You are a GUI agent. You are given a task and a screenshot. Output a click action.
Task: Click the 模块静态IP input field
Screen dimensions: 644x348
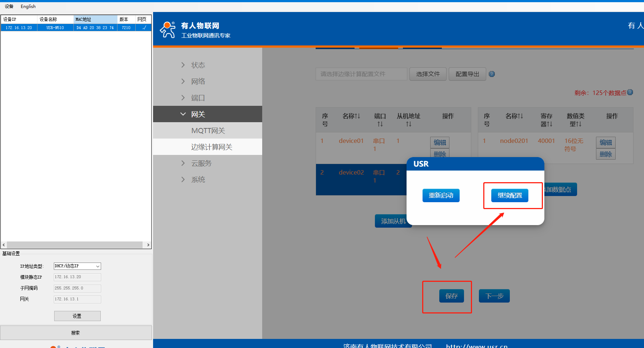click(x=77, y=277)
